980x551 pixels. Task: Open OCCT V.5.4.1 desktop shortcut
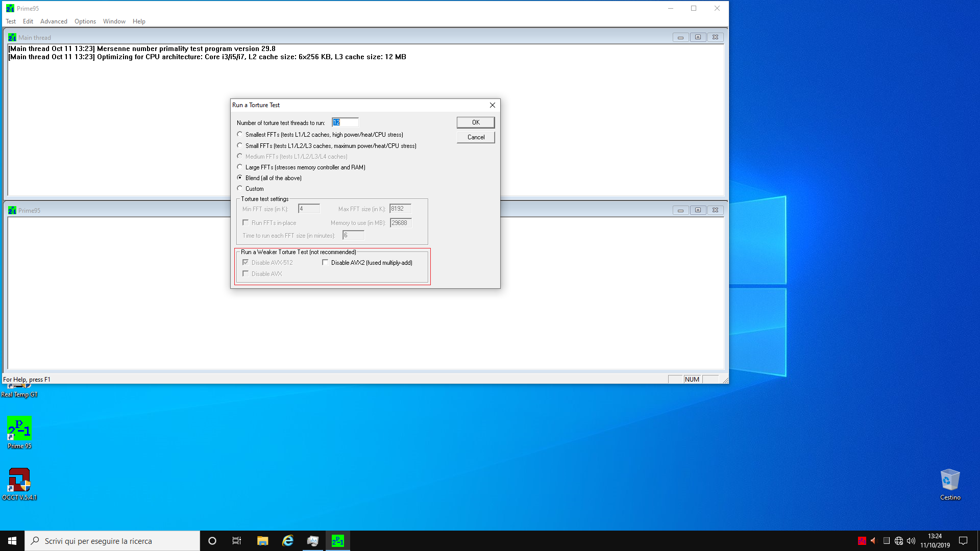click(x=19, y=484)
